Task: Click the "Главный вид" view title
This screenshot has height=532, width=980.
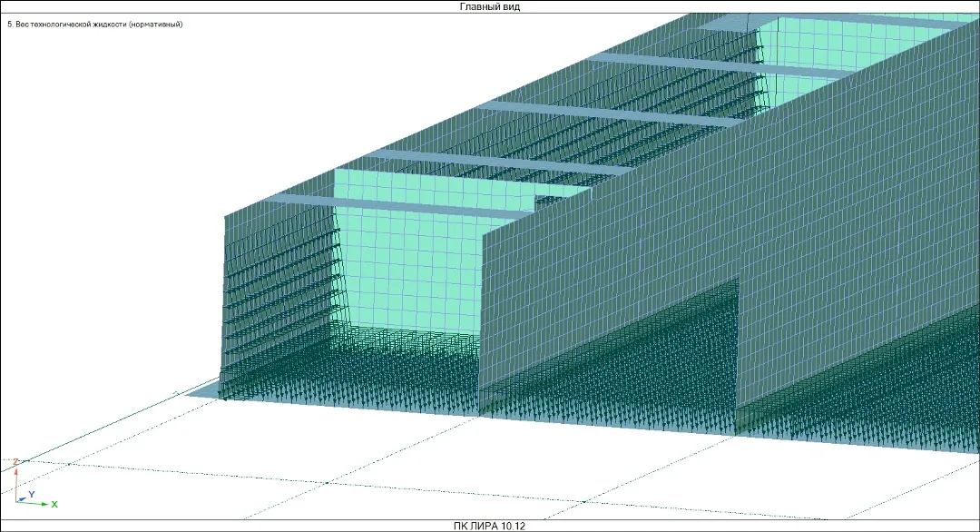Action: click(x=489, y=7)
